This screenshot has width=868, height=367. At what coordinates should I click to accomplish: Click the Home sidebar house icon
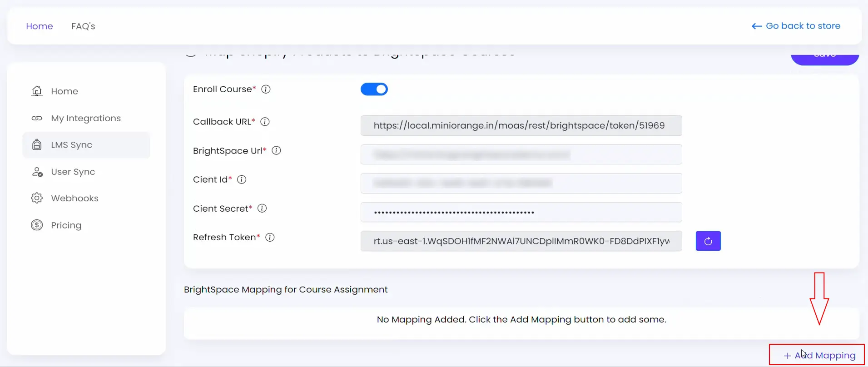click(37, 91)
